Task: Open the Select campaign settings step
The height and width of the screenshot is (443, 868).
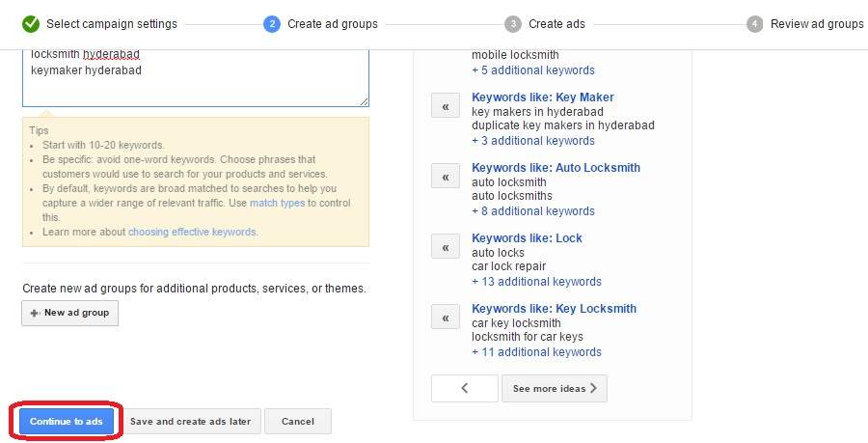Action: 112,23
